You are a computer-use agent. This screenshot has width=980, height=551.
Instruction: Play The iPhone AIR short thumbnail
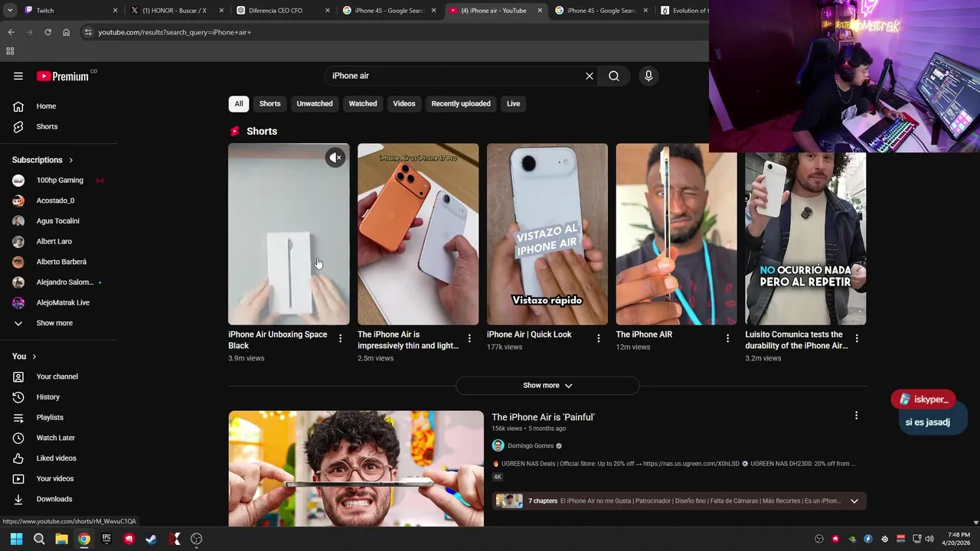[677, 234]
